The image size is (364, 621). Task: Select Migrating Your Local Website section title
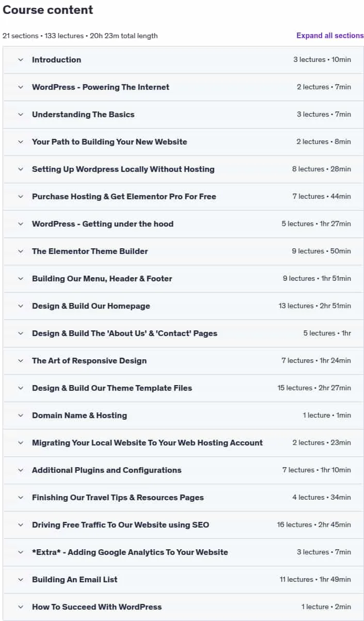tap(147, 443)
